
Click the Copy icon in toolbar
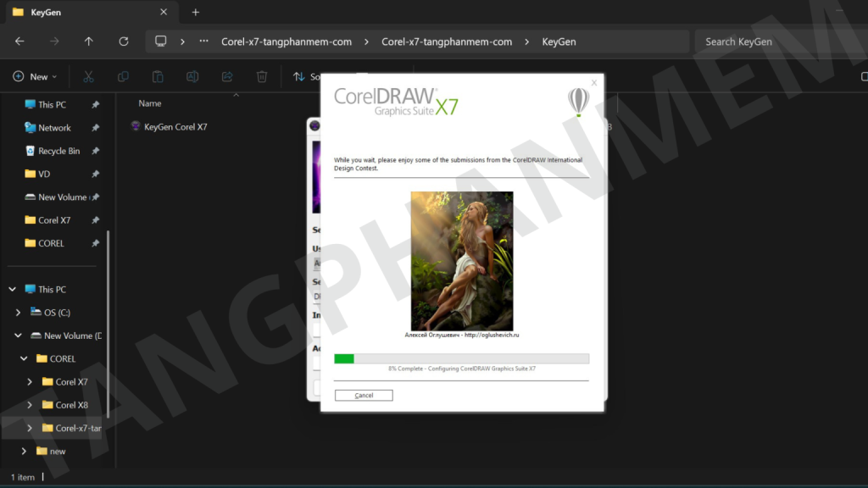(123, 76)
